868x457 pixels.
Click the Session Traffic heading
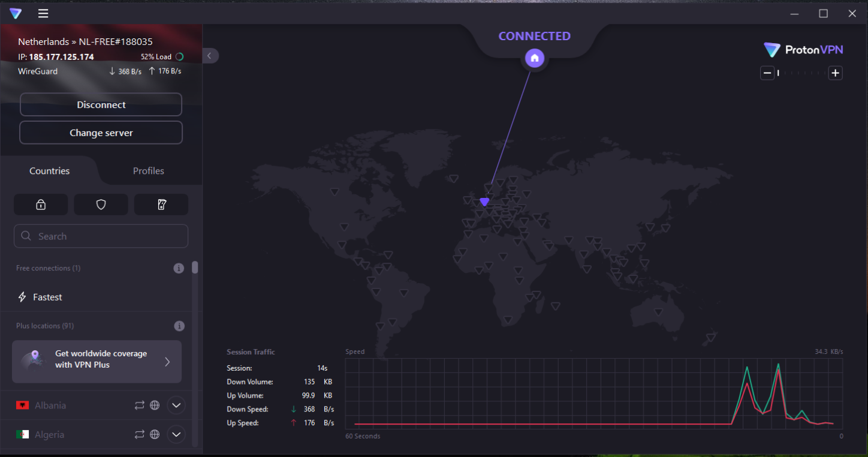pos(251,352)
